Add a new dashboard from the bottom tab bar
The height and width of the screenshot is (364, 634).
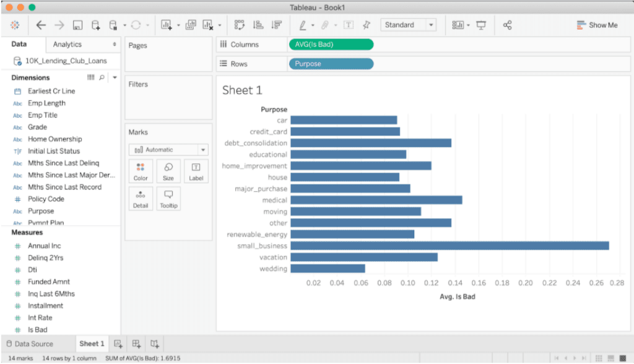tap(136, 344)
